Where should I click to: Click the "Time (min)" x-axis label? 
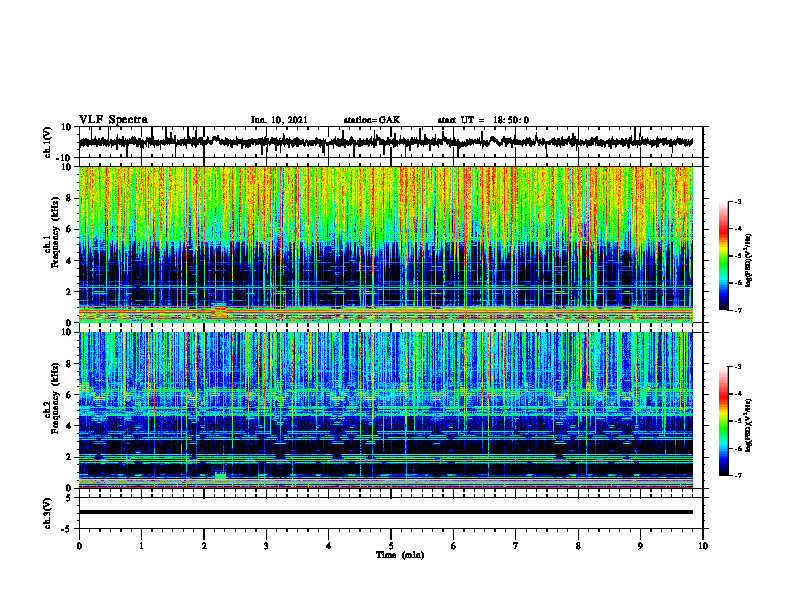[x=400, y=555]
